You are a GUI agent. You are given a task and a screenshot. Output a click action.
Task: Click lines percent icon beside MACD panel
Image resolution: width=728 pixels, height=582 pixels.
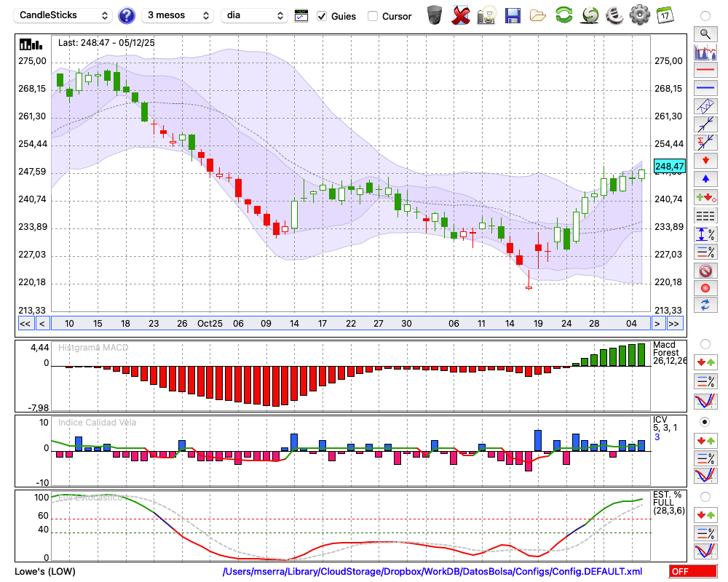pos(705,381)
